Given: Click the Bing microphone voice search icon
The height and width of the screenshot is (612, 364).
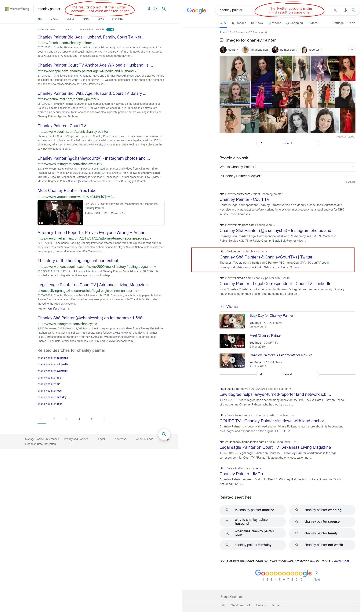Looking at the screenshot, I should point(149,9).
